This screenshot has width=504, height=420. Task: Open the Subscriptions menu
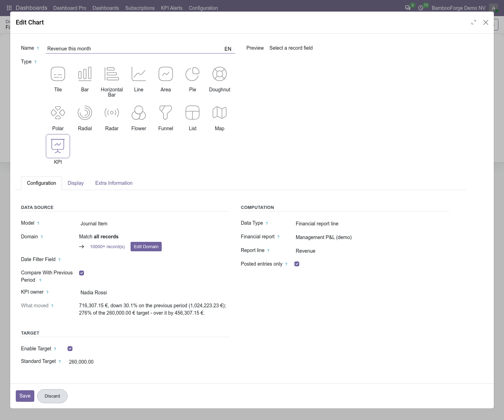coord(140,8)
